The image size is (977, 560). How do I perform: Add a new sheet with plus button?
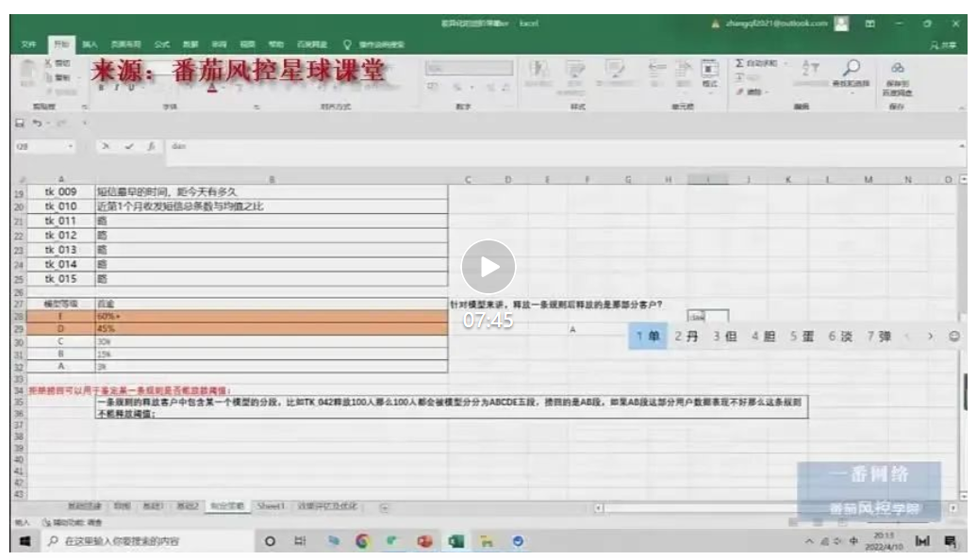[384, 507]
